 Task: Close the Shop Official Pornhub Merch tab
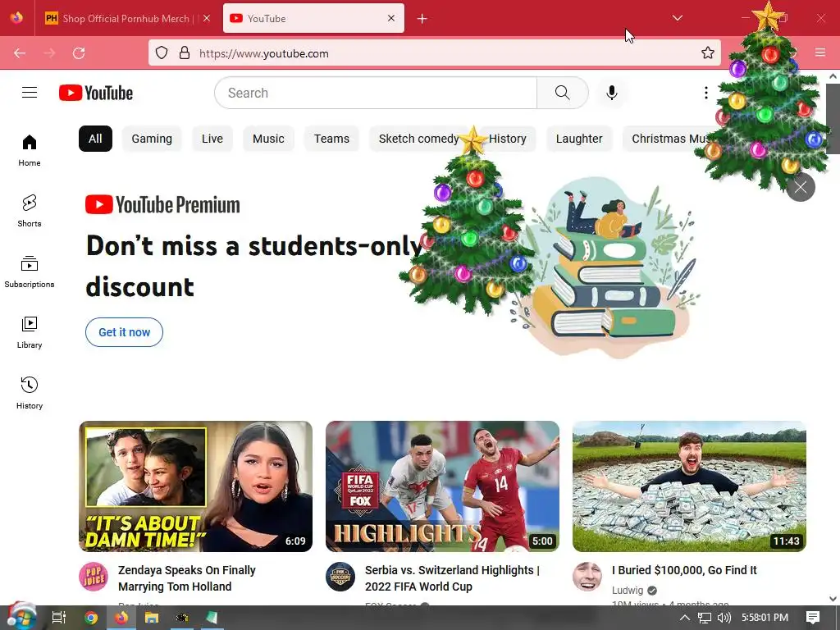click(207, 18)
